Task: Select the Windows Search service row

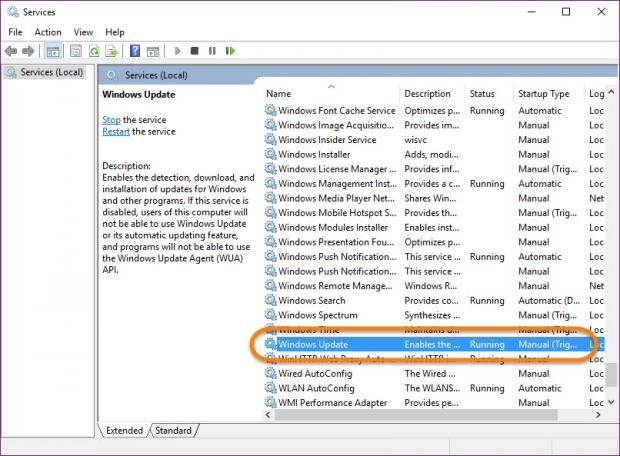Action: pos(312,300)
